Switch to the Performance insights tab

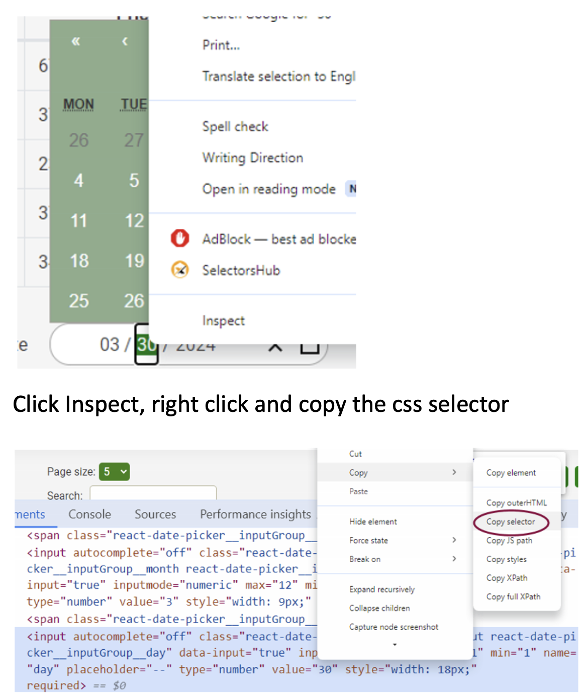coord(255,514)
